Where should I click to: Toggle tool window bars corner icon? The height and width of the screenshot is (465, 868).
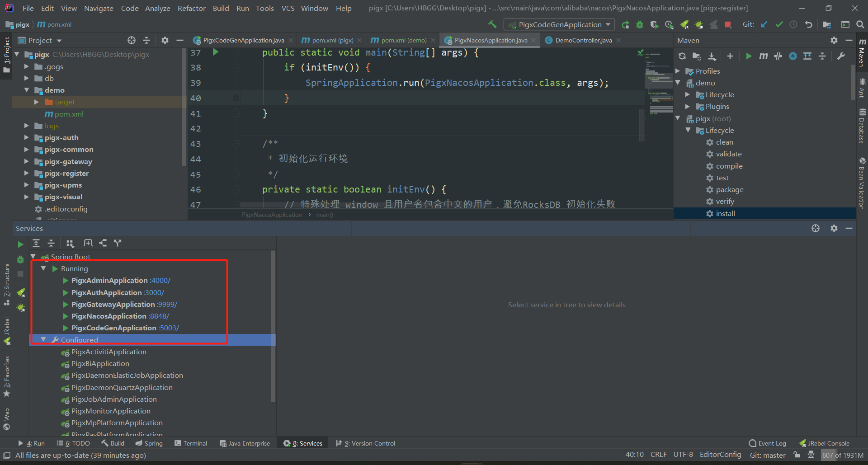tap(6, 455)
